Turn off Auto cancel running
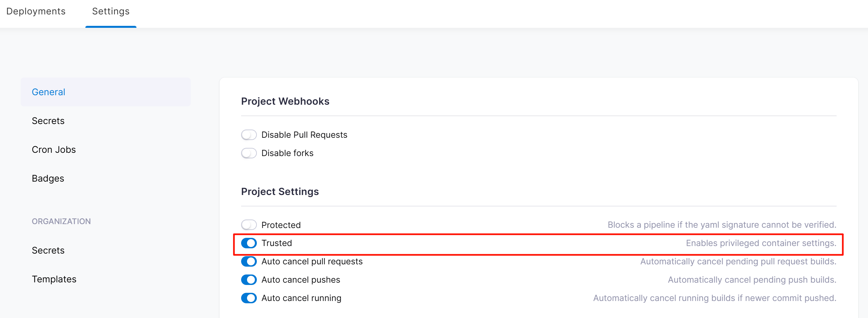868x318 pixels. [x=249, y=298]
